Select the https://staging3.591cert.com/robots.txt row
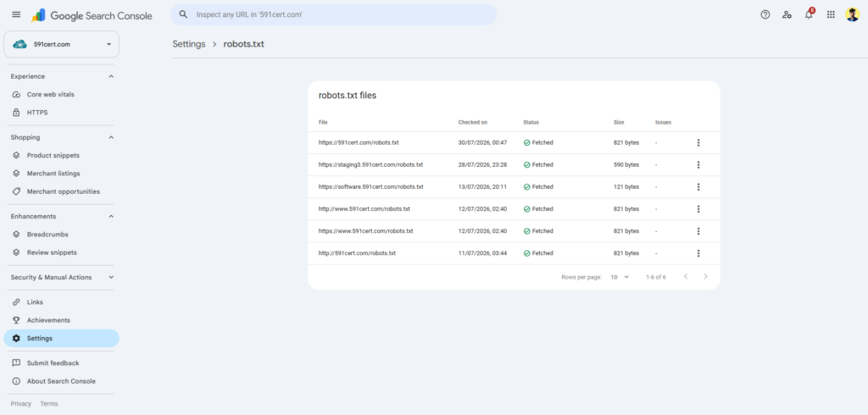This screenshot has width=868, height=415. (514, 165)
